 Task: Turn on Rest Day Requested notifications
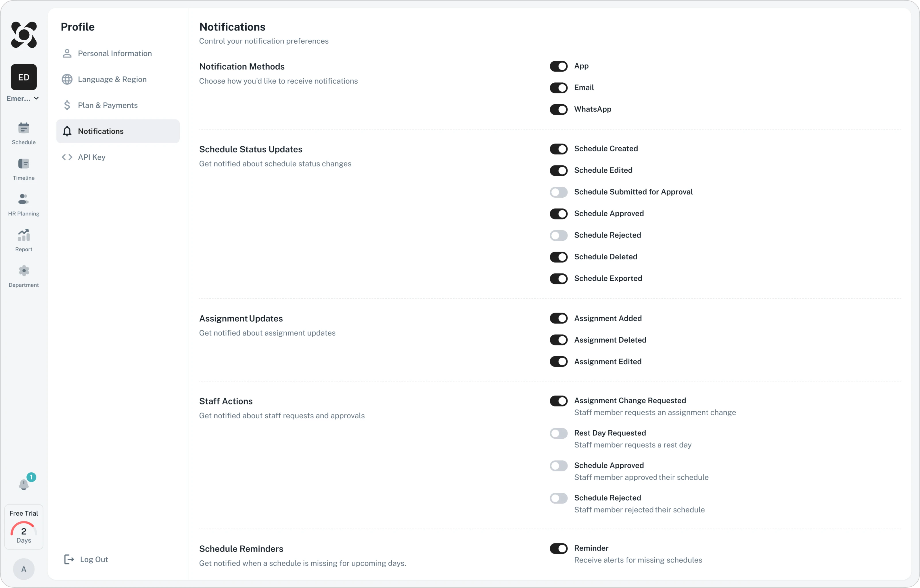click(558, 433)
